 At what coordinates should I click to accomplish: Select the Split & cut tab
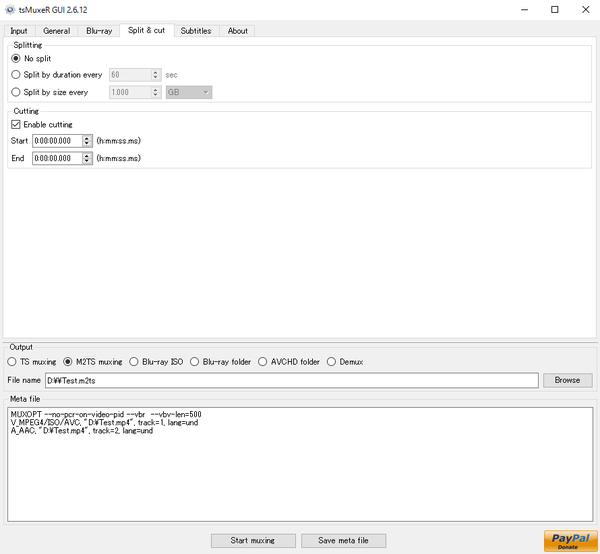pos(147,30)
